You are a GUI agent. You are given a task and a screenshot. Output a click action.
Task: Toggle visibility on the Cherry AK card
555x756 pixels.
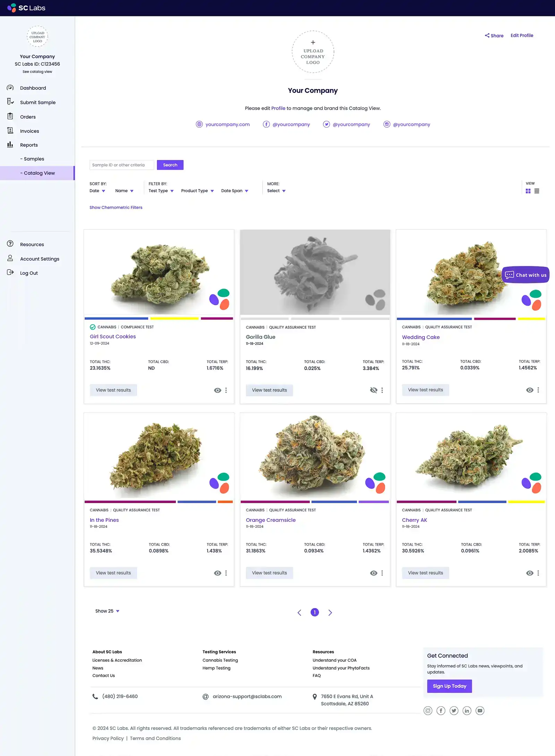[530, 573]
